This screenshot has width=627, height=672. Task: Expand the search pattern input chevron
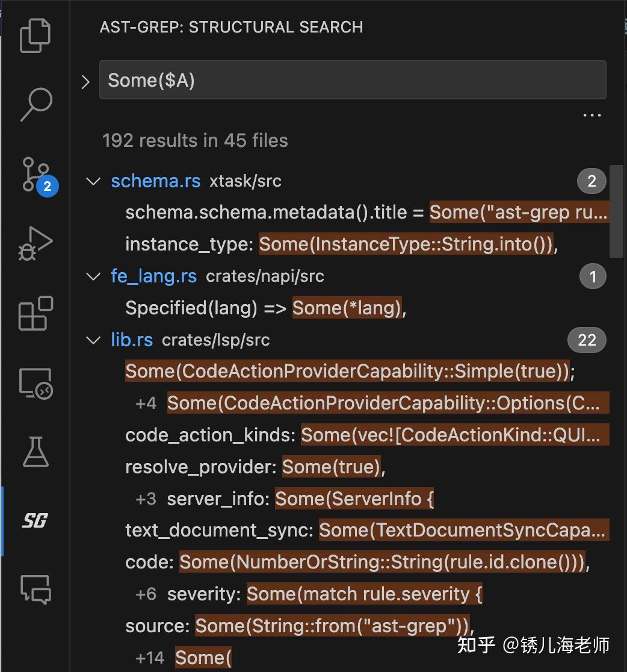85,81
